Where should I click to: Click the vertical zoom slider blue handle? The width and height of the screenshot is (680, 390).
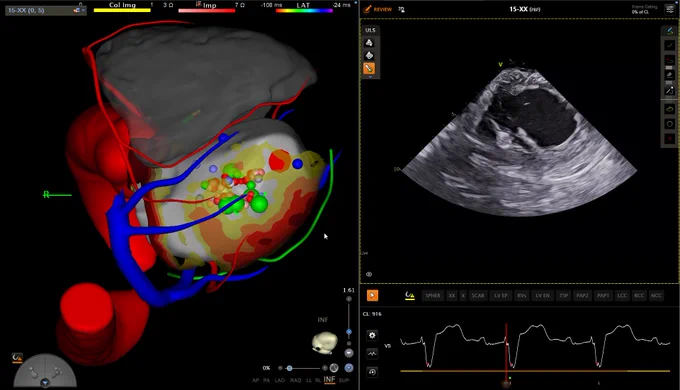pyautogui.click(x=349, y=332)
